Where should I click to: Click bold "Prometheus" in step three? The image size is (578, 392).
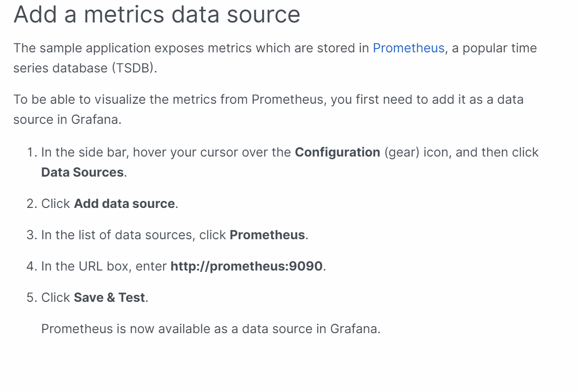tap(267, 235)
